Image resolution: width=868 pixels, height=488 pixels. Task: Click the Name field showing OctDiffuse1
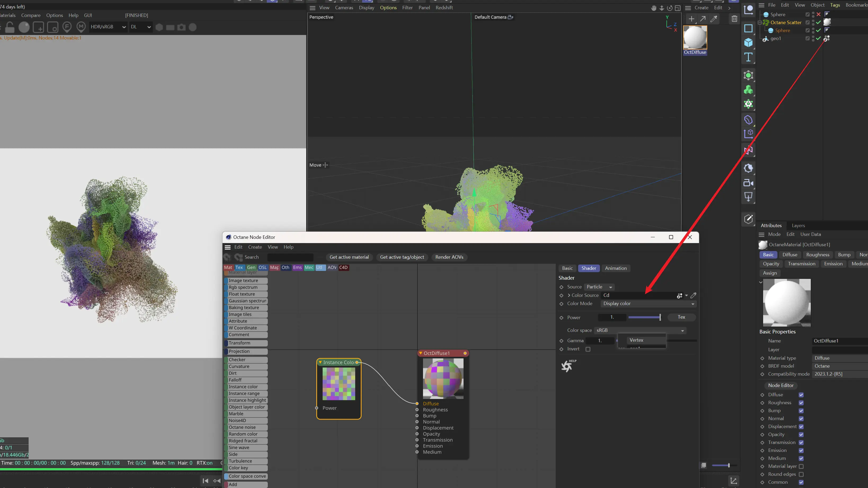840,341
